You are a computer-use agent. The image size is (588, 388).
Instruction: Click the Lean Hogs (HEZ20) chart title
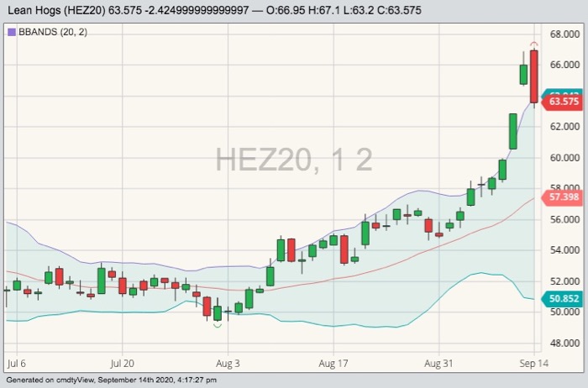55,11
